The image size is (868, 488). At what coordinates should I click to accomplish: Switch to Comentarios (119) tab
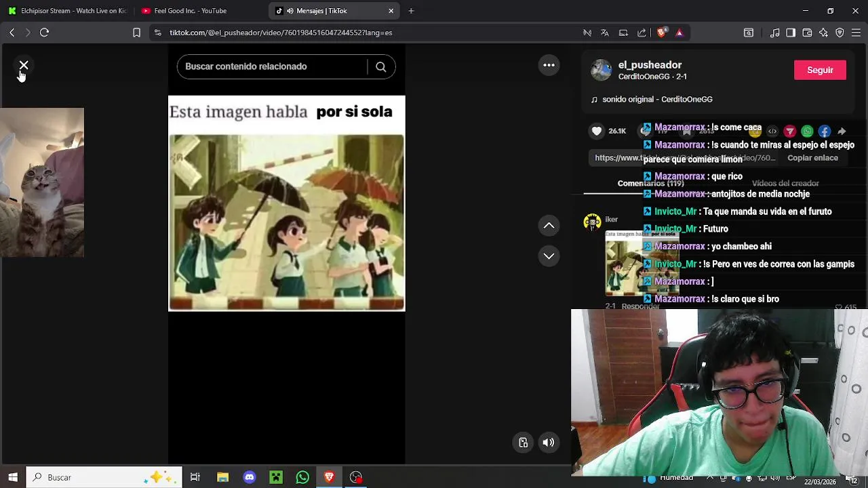[x=650, y=183]
